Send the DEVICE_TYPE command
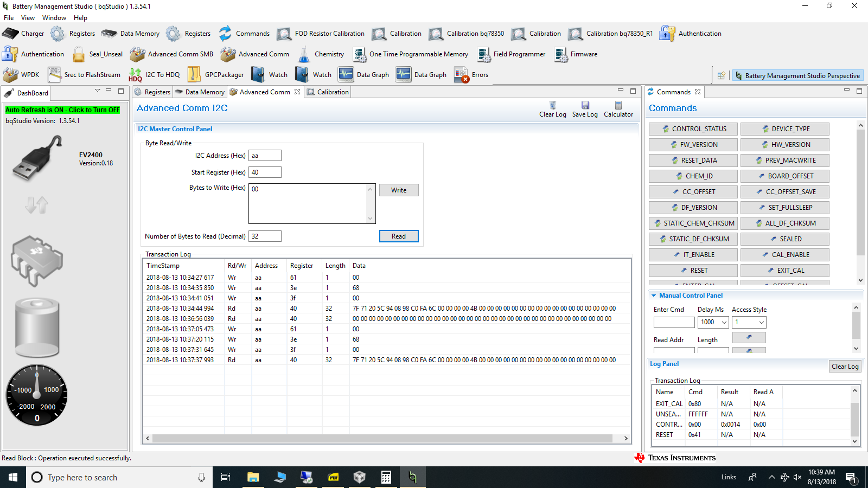 [x=785, y=129]
